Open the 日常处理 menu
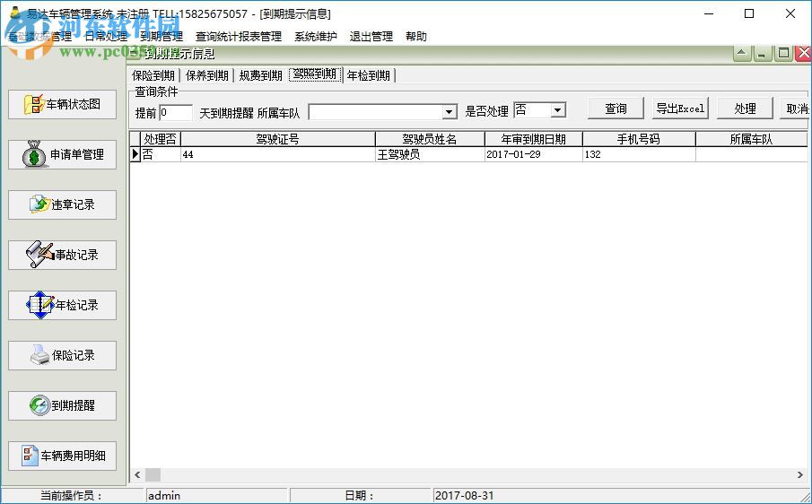Screen dimensions: 812x504 click(106, 36)
